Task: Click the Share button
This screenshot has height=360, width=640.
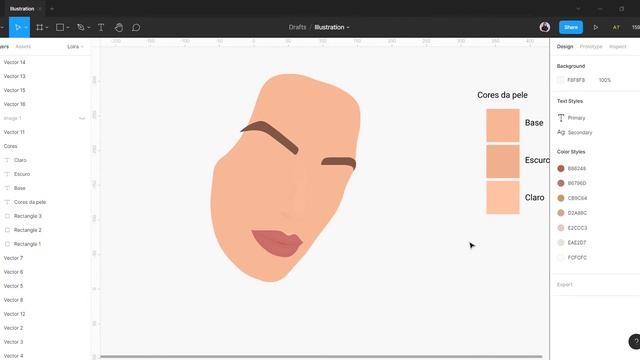Action: pyautogui.click(x=571, y=27)
